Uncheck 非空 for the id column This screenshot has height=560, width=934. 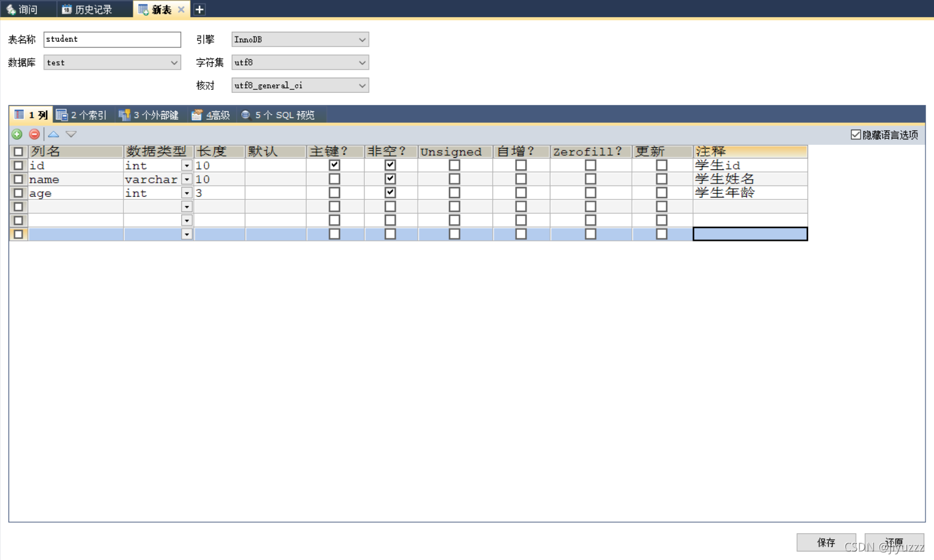[390, 165]
